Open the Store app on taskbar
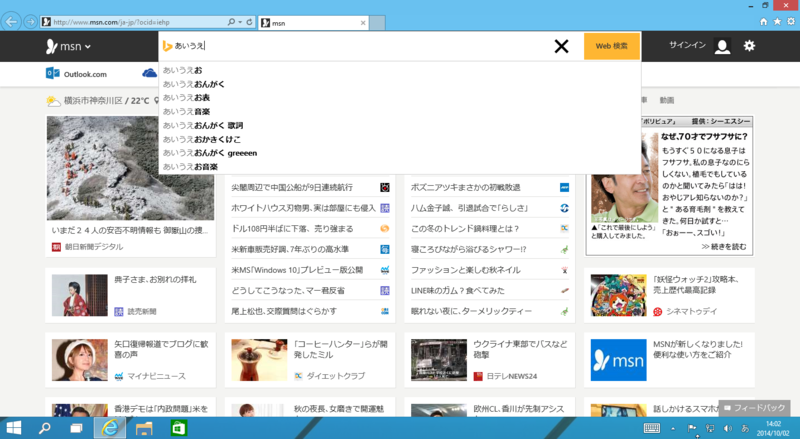 coord(178,428)
